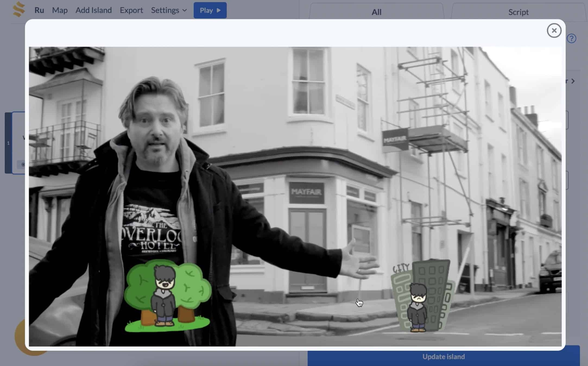Click Add Island in top bar
The height and width of the screenshot is (366, 588).
coord(94,10)
